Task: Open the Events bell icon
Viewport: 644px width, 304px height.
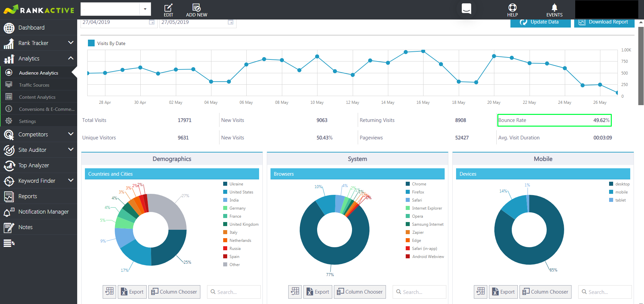Action: coord(554,7)
